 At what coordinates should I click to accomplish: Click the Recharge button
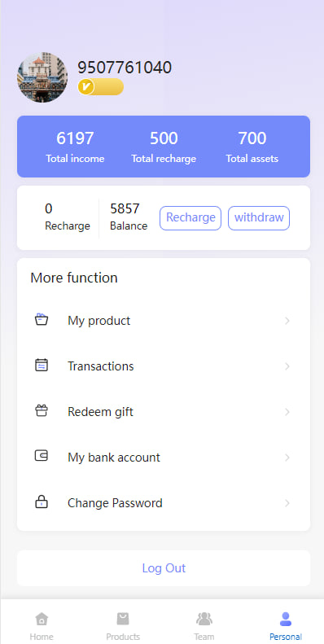coord(190,218)
